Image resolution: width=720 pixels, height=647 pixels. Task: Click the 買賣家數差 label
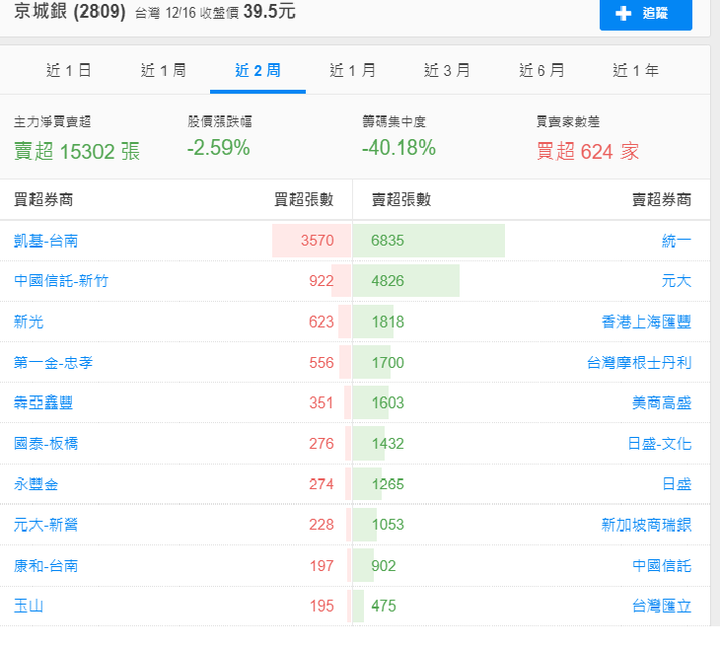[x=568, y=122]
